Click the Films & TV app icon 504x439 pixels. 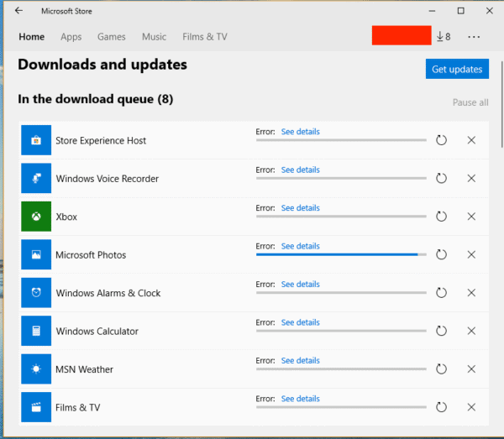pos(36,407)
